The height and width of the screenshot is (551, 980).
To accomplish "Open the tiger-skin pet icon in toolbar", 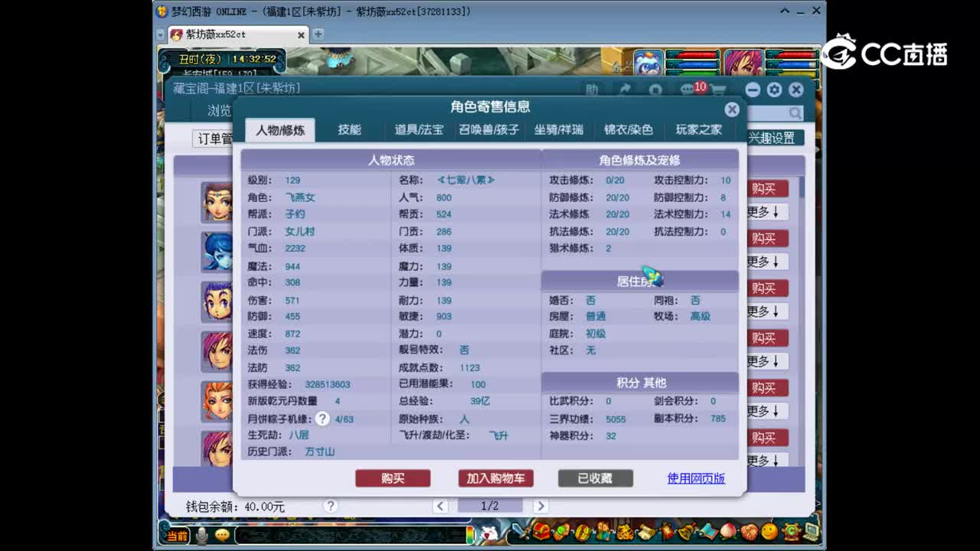I will (625, 532).
